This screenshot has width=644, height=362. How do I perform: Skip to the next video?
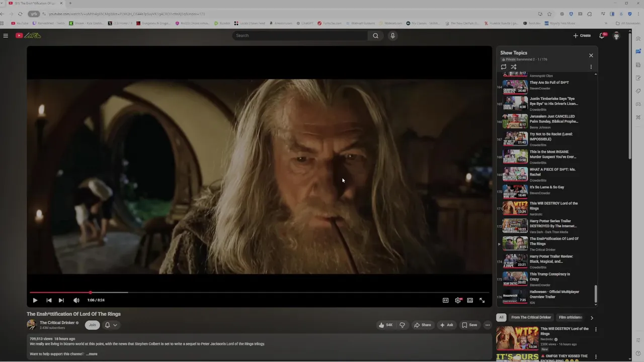tap(61, 300)
